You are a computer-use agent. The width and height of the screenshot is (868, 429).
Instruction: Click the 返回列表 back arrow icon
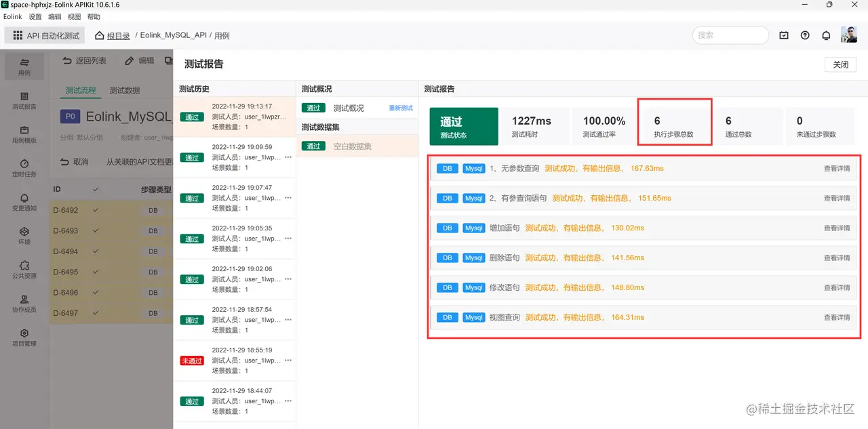click(x=67, y=60)
